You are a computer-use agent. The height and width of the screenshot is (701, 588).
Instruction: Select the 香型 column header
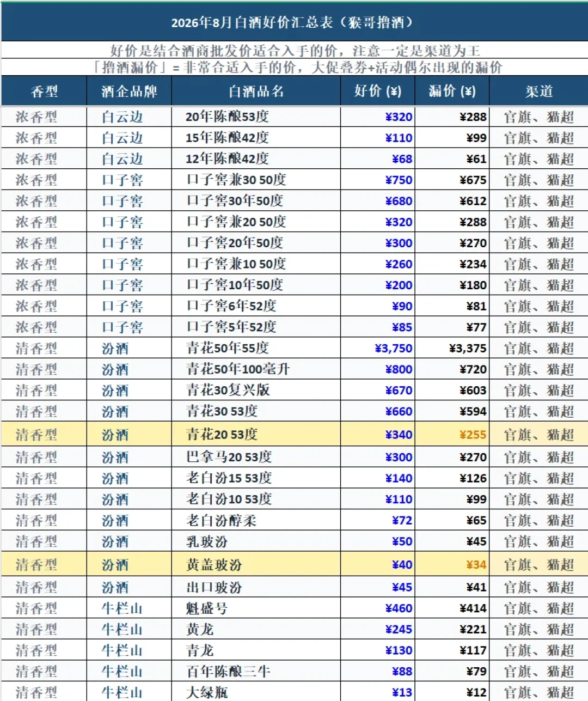point(44,91)
